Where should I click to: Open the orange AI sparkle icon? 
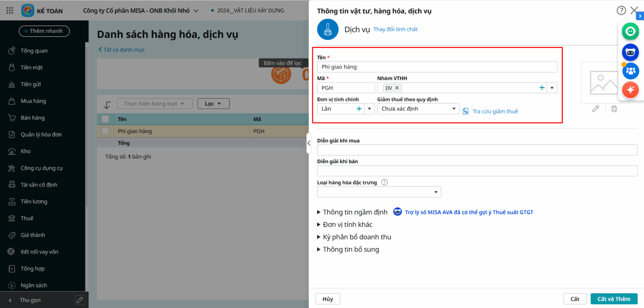(x=630, y=90)
